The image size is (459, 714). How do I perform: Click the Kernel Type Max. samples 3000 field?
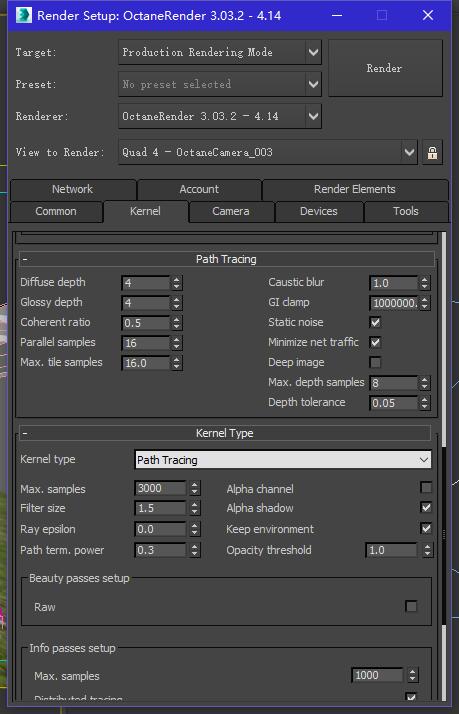click(x=161, y=488)
